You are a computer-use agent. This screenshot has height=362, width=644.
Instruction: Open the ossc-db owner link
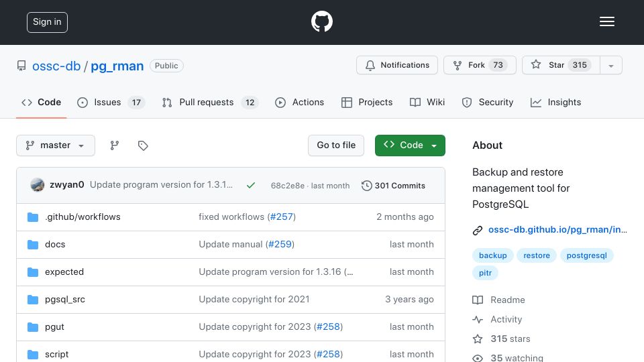point(56,66)
